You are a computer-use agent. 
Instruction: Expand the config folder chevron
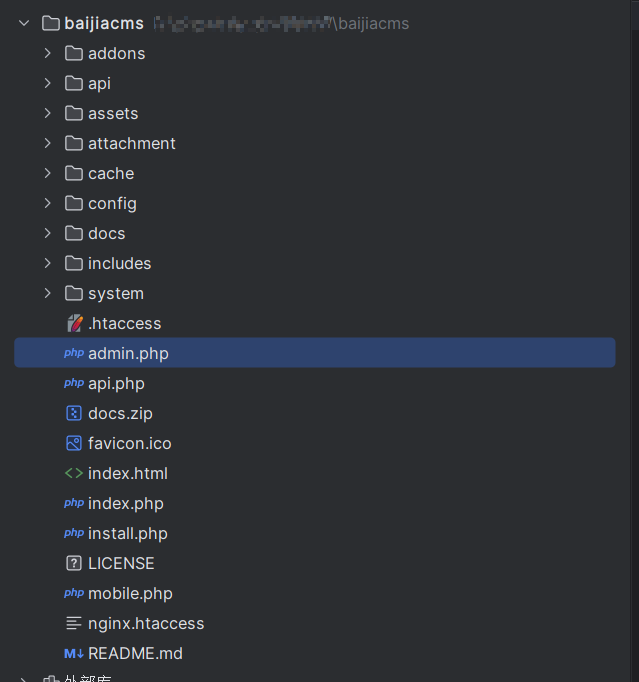(48, 203)
